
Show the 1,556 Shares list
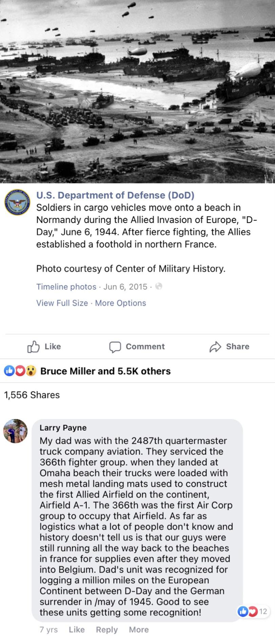point(32,395)
